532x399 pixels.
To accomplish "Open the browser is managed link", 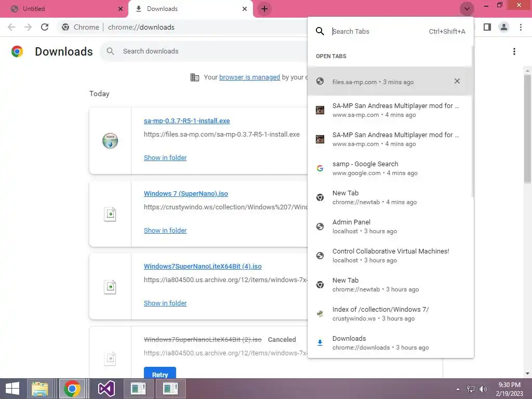I will click(249, 77).
